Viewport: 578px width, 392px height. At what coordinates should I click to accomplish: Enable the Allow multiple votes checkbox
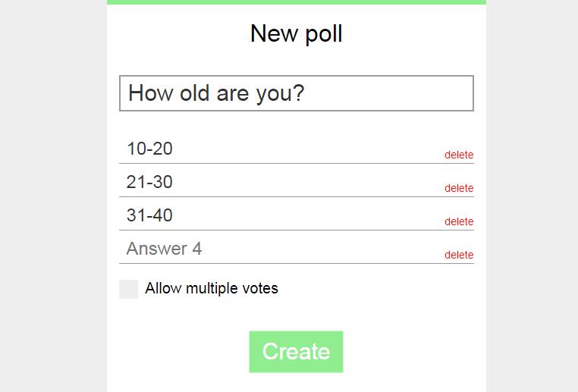point(128,289)
